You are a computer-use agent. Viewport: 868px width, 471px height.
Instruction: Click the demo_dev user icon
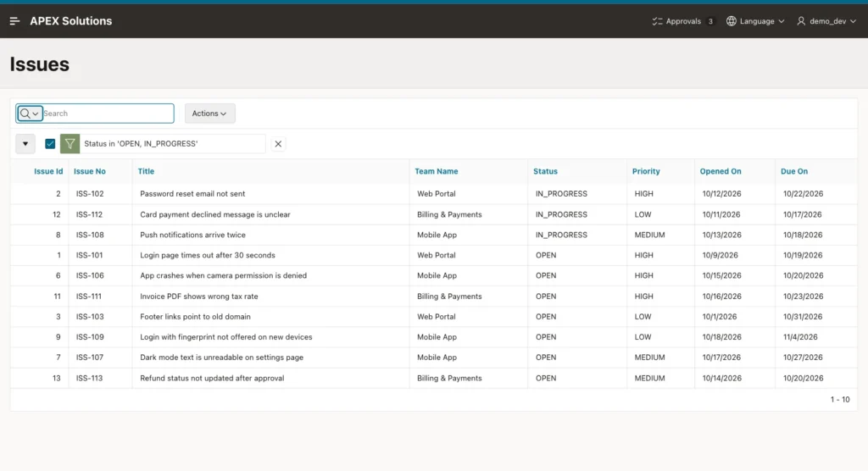(x=801, y=21)
